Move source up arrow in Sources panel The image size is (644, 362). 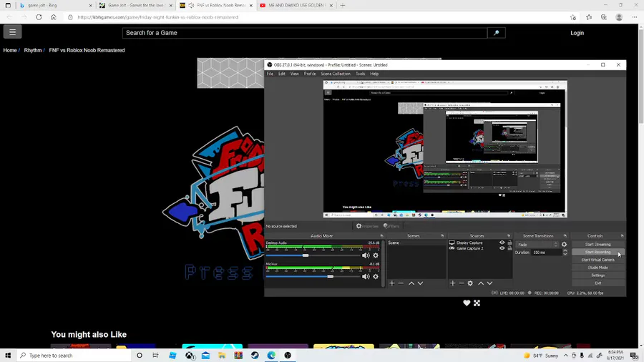tap(481, 283)
